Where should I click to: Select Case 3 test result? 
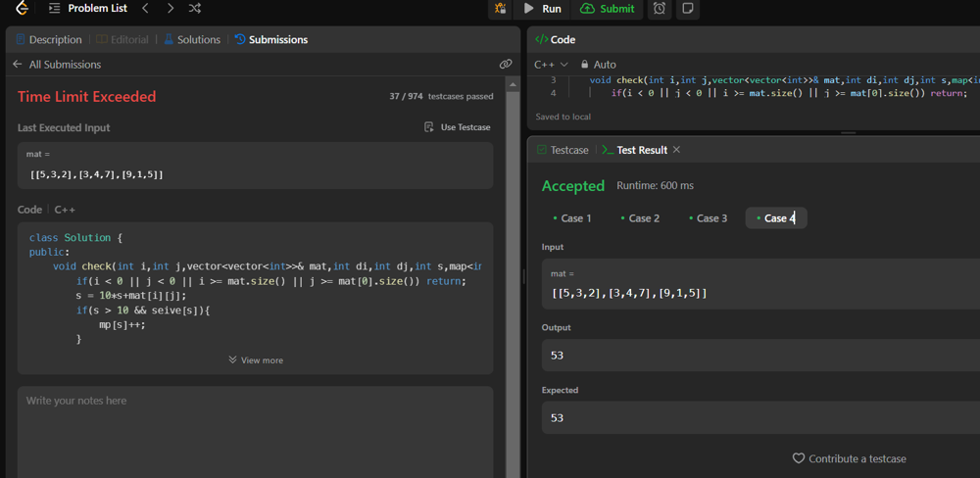point(708,218)
